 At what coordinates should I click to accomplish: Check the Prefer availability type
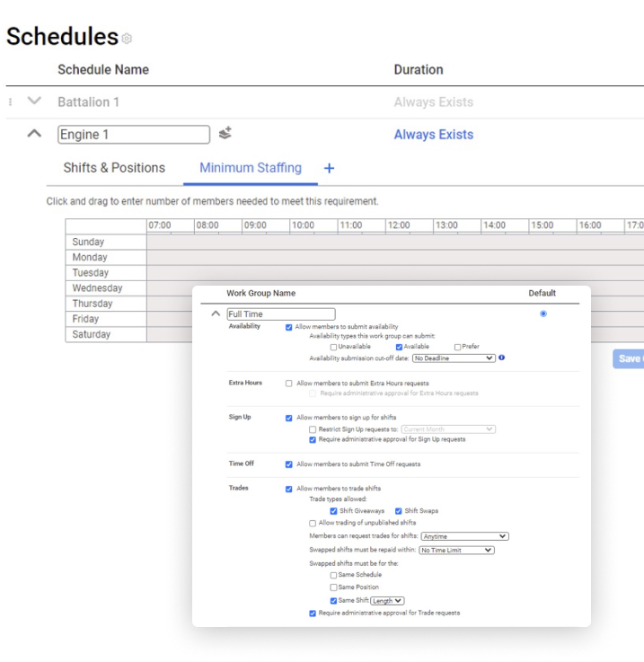[457, 347]
